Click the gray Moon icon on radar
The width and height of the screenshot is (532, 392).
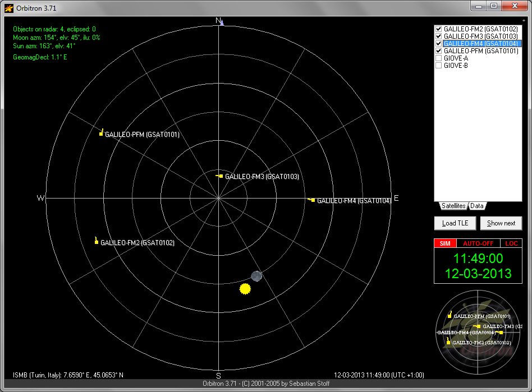[256, 275]
